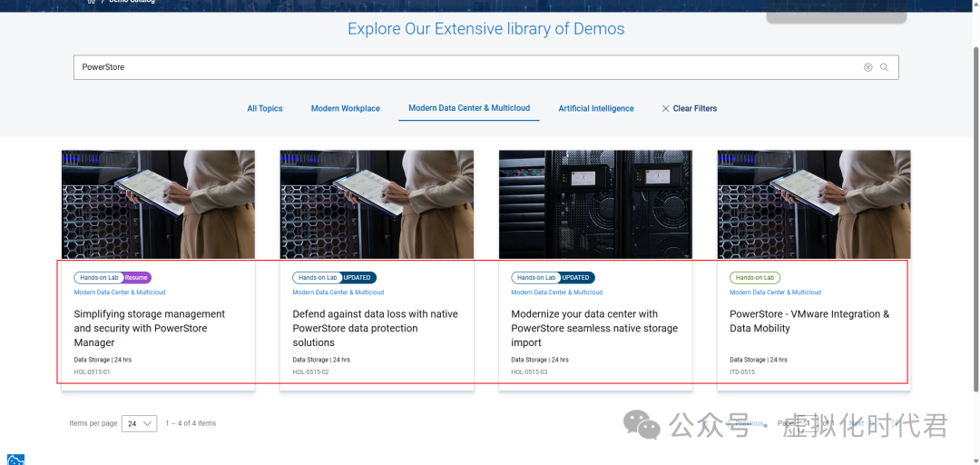Click the HOL-0515-02 lab code
The width and height of the screenshot is (980, 465).
tap(310, 371)
